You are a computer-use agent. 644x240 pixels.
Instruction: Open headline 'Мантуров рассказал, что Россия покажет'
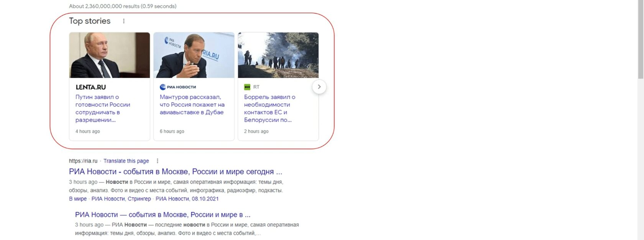[x=192, y=104]
